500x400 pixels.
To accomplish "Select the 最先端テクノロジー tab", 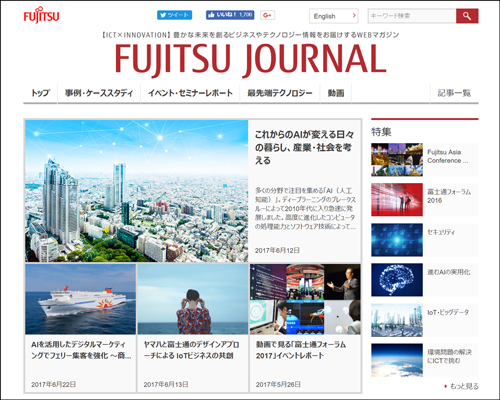I will (x=280, y=93).
